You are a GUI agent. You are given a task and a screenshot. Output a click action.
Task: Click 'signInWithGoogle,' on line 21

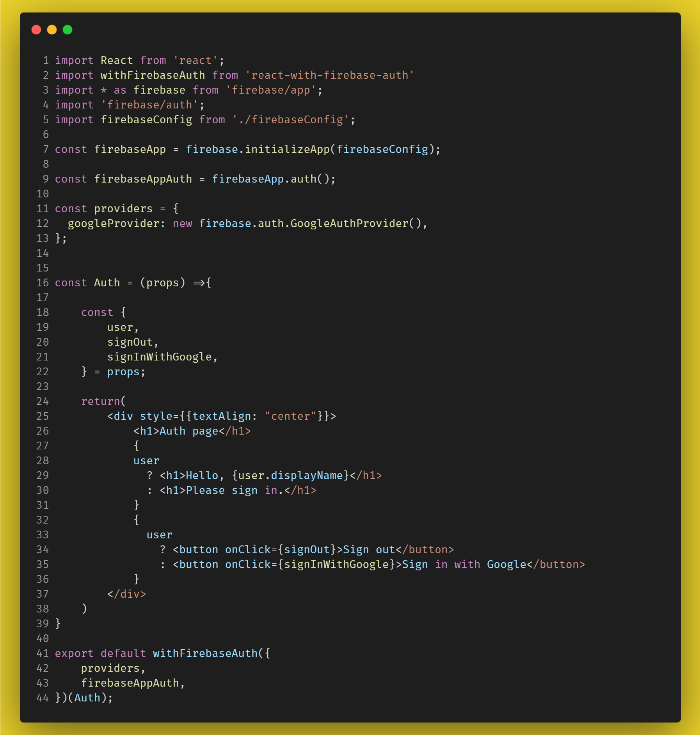coord(162,357)
